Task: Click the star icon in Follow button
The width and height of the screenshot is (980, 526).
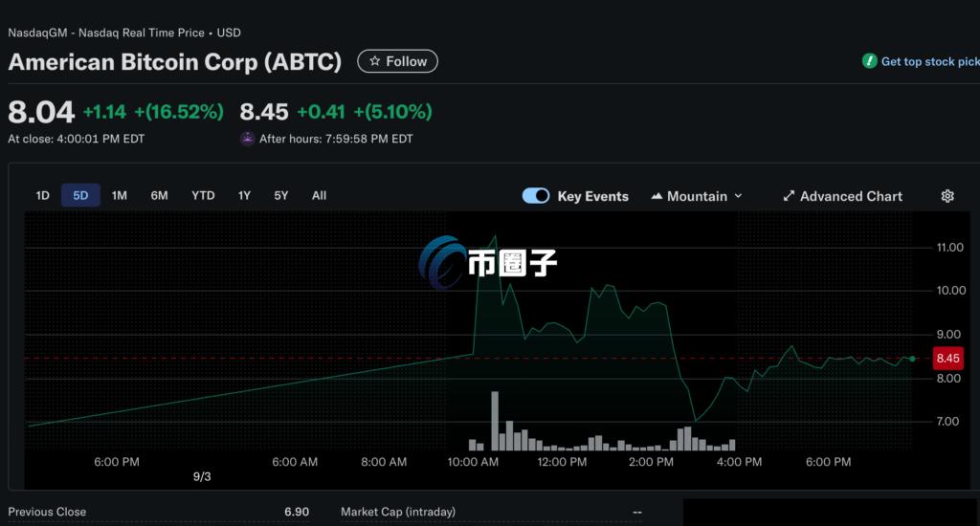Action: (x=374, y=61)
